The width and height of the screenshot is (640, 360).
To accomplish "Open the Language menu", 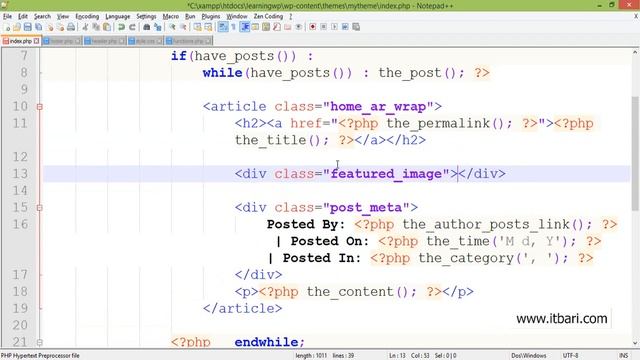I will (x=118, y=16).
